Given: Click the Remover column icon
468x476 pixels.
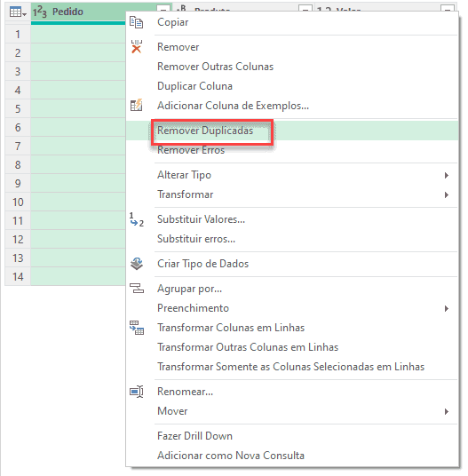Looking at the screenshot, I should 136,47.
